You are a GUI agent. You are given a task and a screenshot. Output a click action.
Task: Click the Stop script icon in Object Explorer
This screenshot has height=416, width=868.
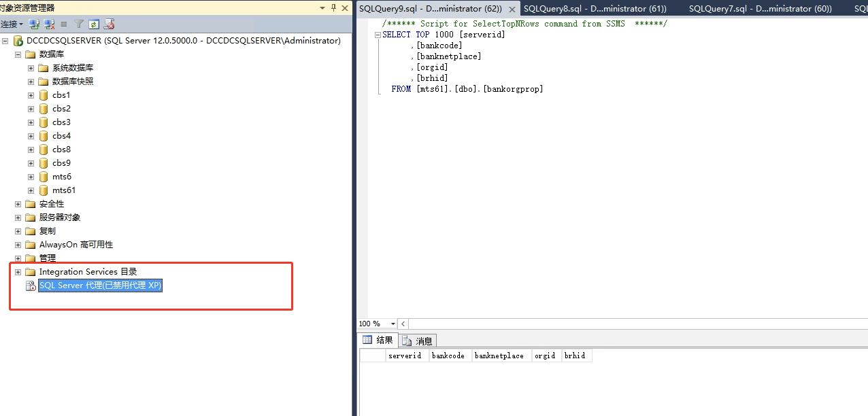[x=109, y=24]
